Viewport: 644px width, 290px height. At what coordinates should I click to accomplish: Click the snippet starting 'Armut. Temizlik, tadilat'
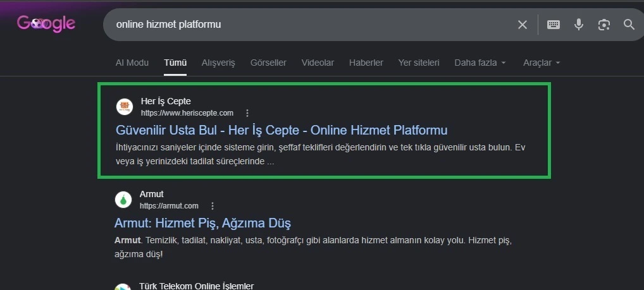(x=313, y=247)
